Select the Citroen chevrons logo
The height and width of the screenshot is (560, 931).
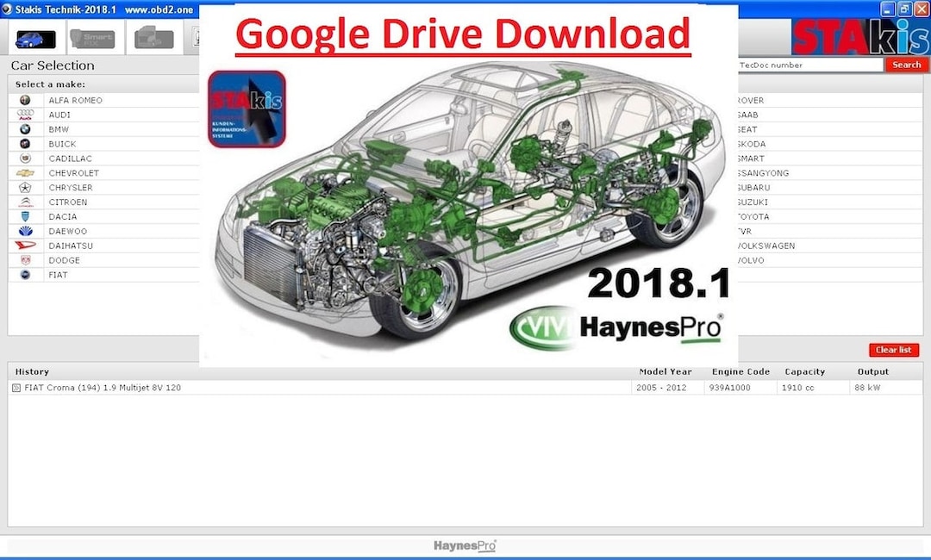(x=25, y=202)
